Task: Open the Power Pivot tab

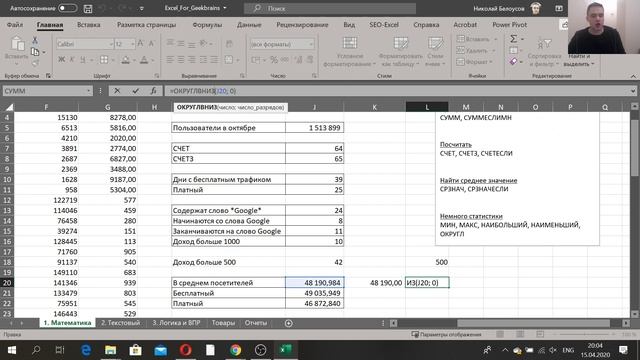Action: tap(509, 25)
